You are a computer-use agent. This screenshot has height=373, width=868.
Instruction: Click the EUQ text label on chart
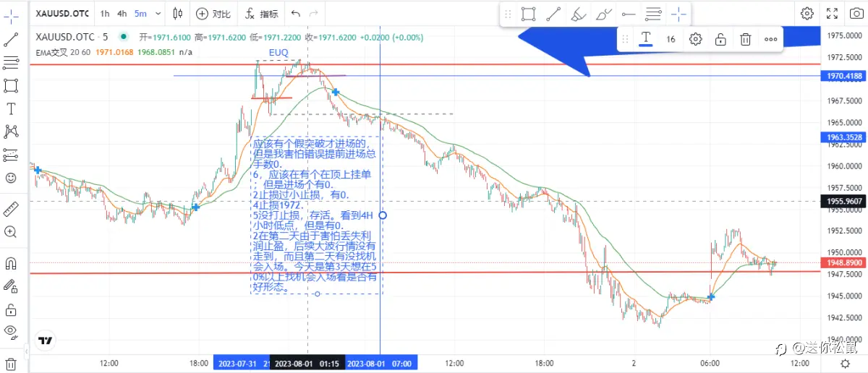(x=278, y=53)
